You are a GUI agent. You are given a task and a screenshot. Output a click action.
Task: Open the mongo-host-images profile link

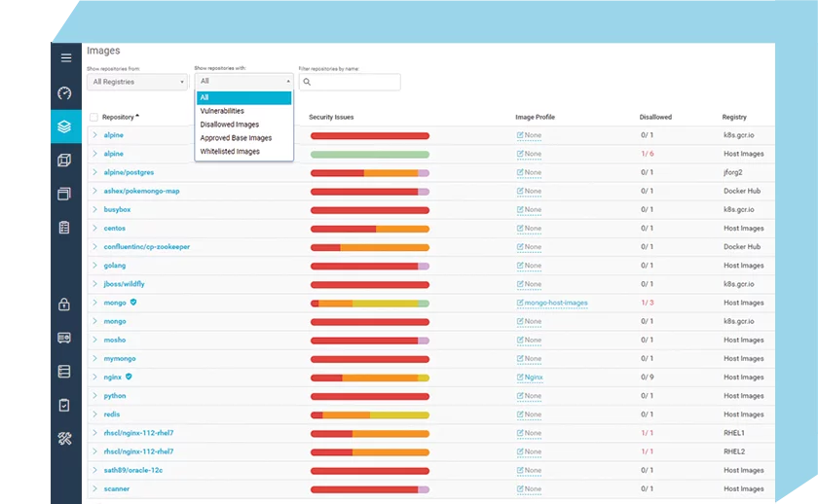[x=556, y=303]
